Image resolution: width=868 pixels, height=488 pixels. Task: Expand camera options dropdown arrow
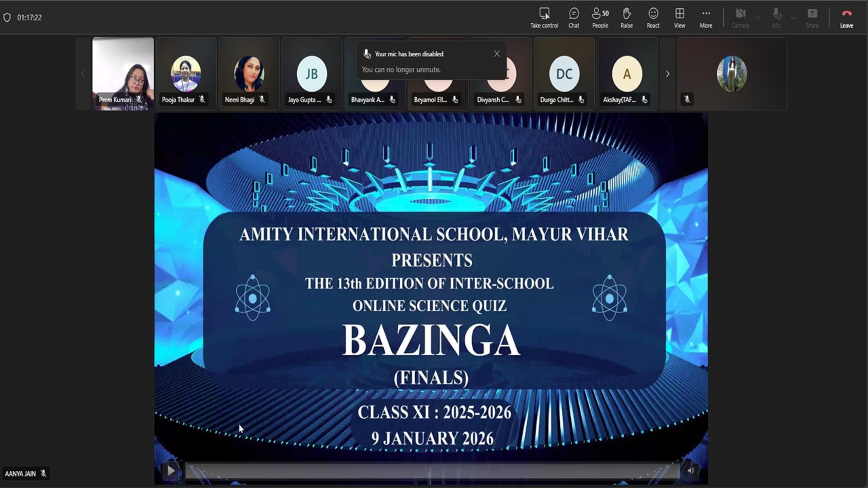[x=757, y=18]
